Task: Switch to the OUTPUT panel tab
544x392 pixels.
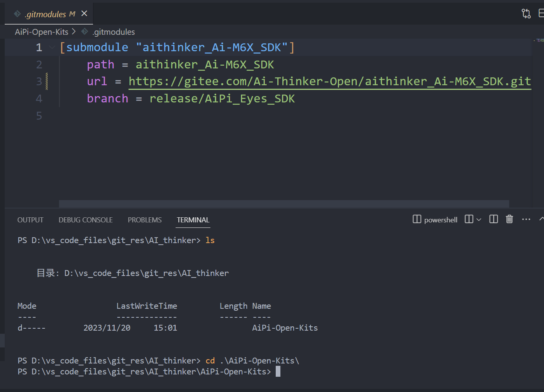Action: coord(31,220)
